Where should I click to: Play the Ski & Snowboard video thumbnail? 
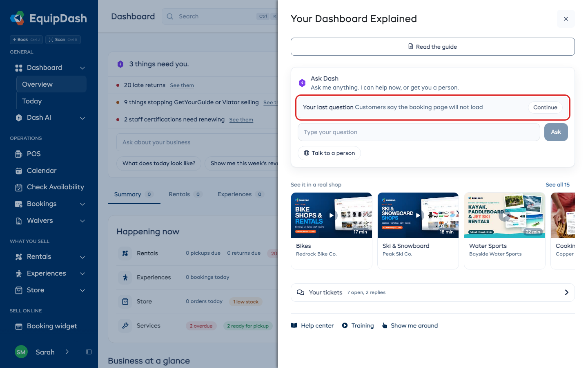[x=418, y=215]
